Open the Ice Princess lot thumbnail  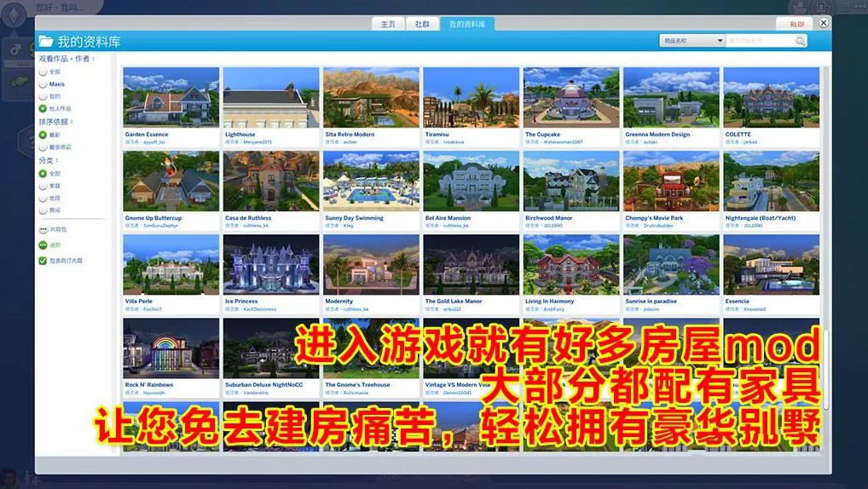pyautogui.click(x=271, y=265)
